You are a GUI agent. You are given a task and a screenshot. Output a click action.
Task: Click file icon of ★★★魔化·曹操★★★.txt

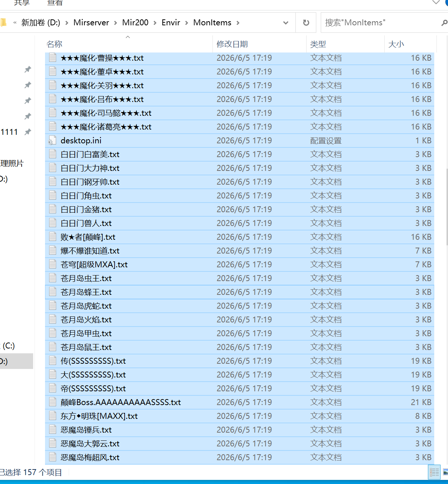(53, 58)
